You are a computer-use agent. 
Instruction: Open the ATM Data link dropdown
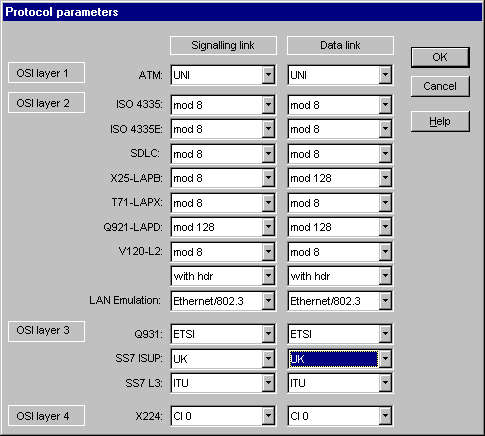[385, 75]
